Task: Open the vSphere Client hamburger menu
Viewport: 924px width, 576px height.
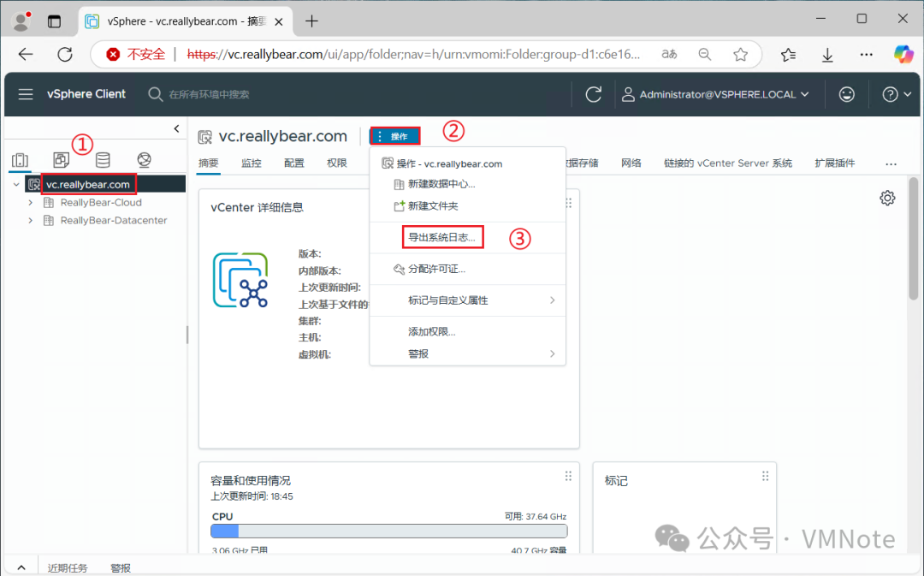Action: coord(26,94)
